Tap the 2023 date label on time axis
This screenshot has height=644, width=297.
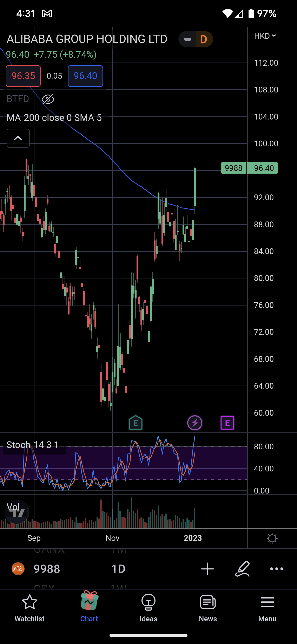(x=193, y=538)
